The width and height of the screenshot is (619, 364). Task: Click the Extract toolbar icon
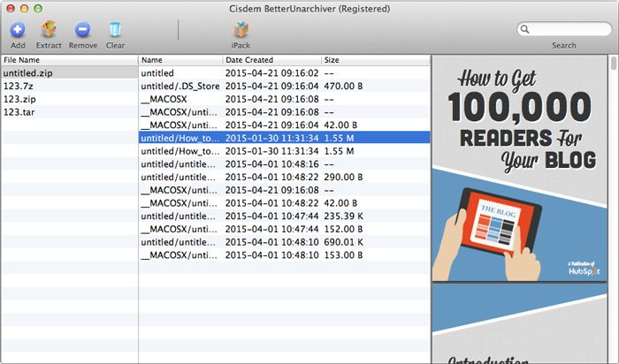pyautogui.click(x=49, y=29)
